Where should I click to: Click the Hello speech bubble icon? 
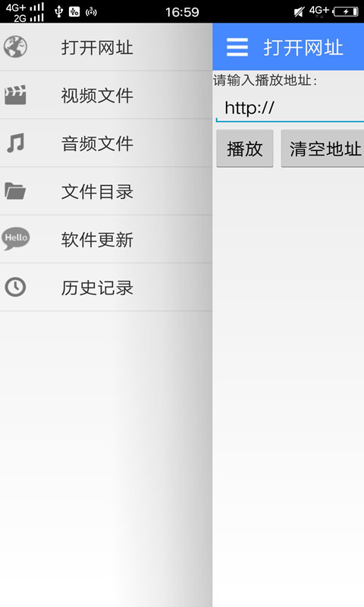tap(16, 238)
